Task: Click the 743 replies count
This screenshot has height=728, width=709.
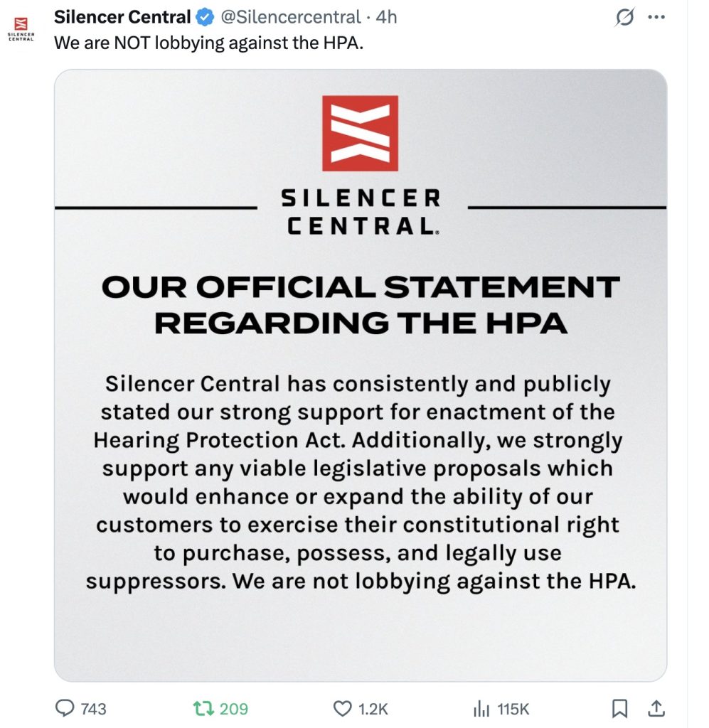Action: [93, 709]
